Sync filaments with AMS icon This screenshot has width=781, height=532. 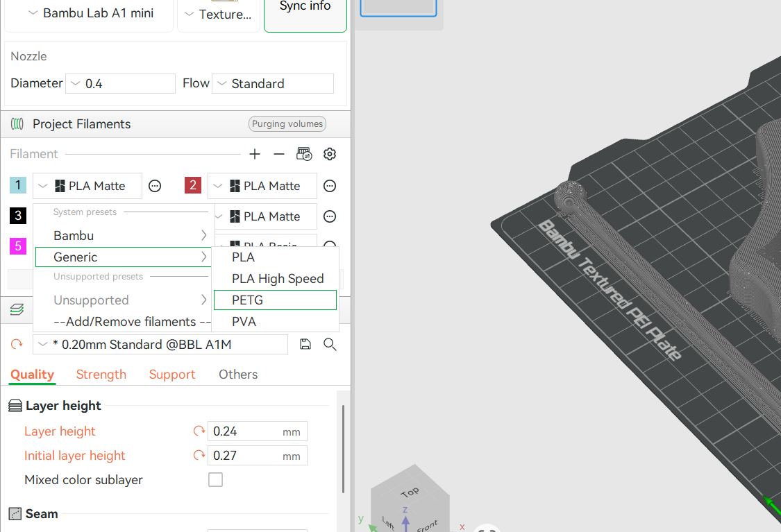[x=304, y=154]
